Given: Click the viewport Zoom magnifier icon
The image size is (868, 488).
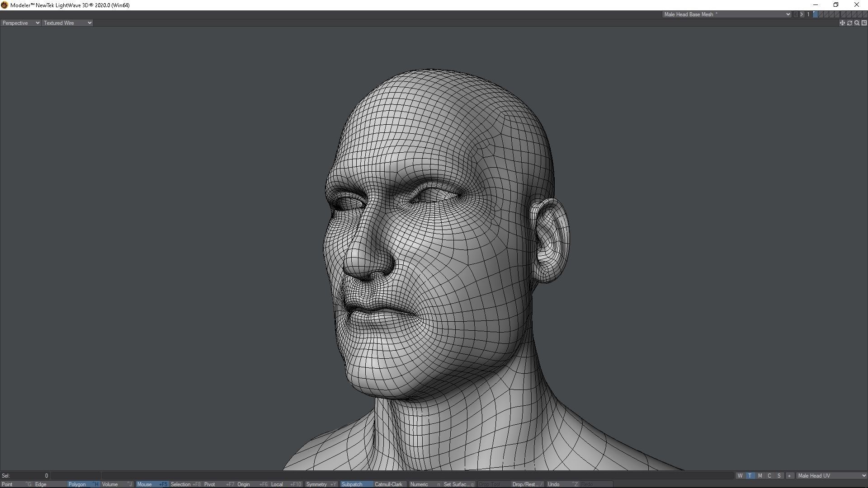Looking at the screenshot, I should pyautogui.click(x=857, y=23).
